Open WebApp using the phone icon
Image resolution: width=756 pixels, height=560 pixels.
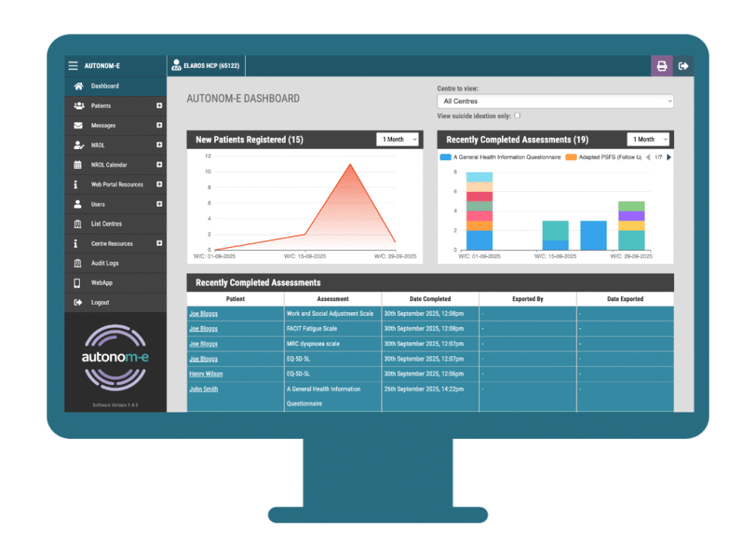(79, 283)
